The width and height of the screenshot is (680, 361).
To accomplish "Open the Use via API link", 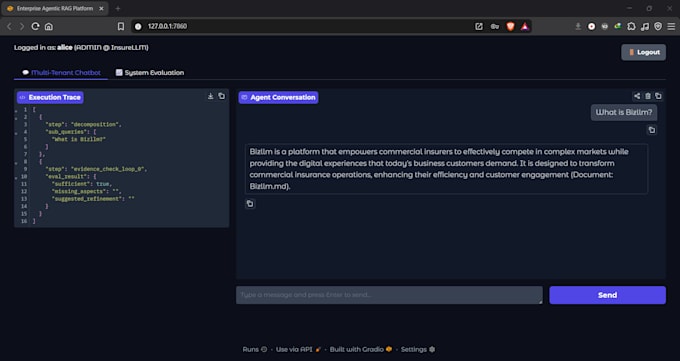I will 298,349.
